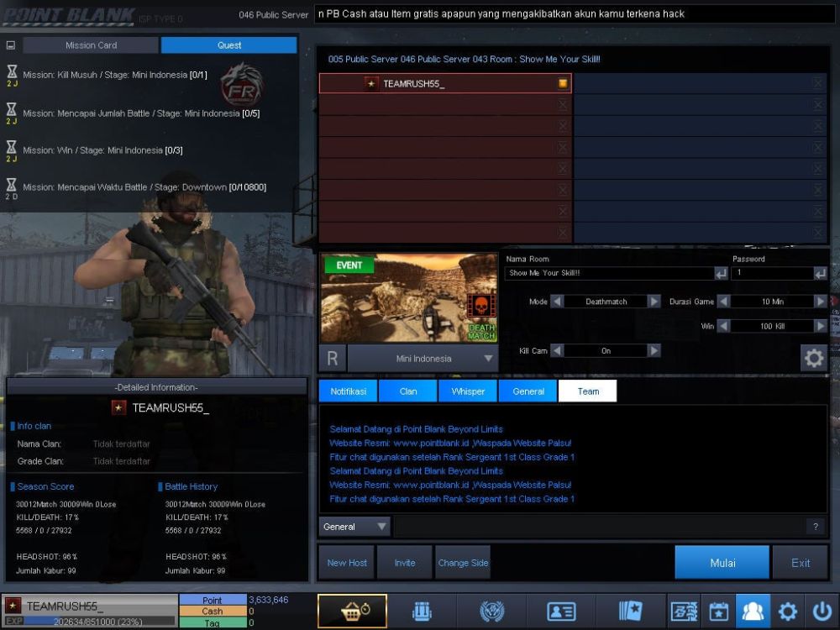The image size is (840, 630).
Task: Decrease Durasi Game with left arrow
Action: pos(724,302)
